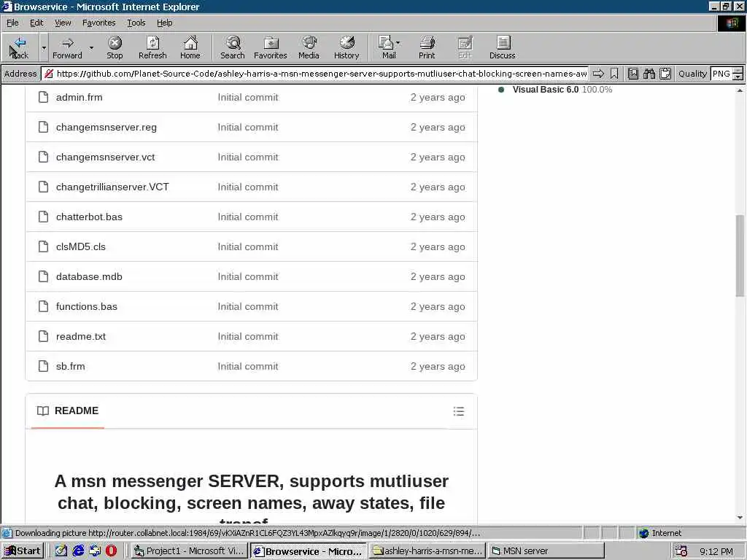747x560 pixels.
Task: Go to the Home page
Action: 190,47
